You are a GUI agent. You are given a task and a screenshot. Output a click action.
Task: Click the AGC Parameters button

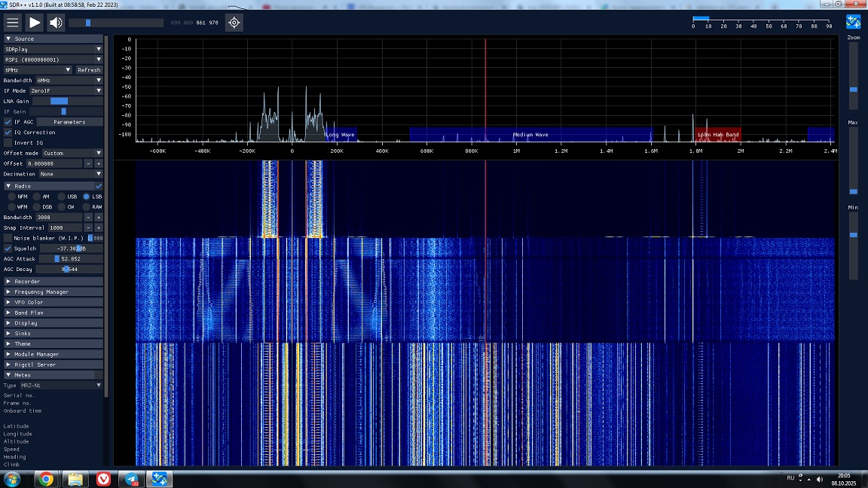pos(69,122)
